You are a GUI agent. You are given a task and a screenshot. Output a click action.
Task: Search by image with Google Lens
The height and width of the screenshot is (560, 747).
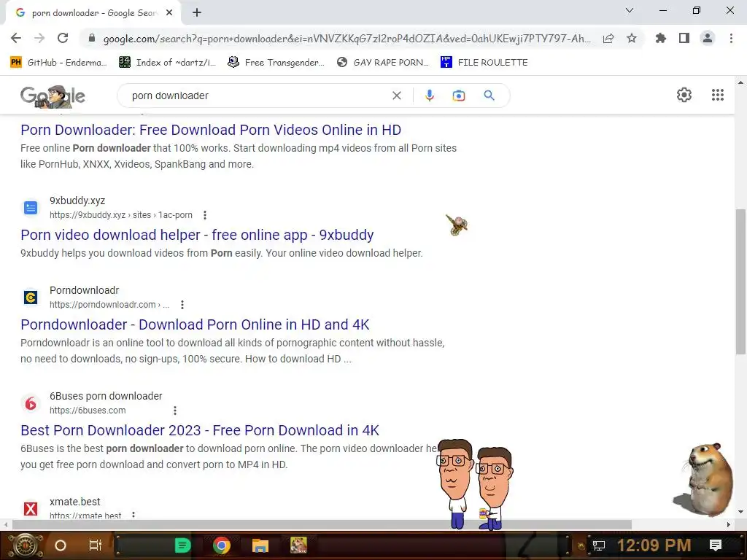click(458, 96)
